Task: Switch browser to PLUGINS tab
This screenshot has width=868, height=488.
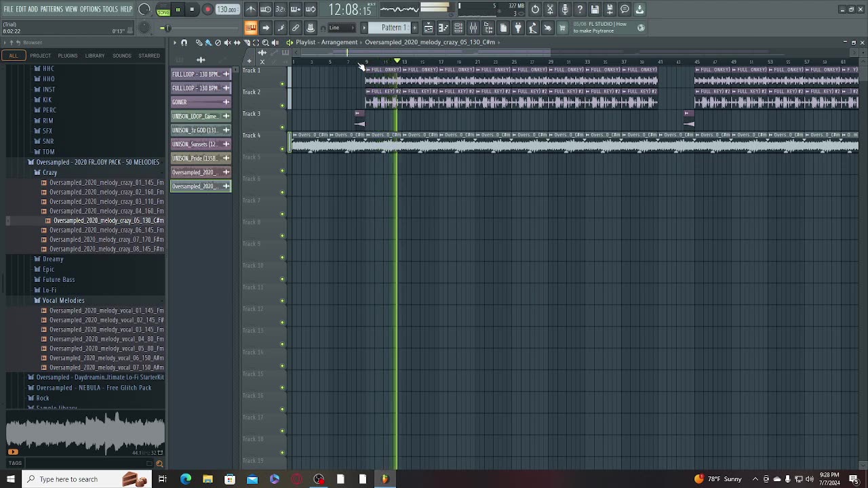Action: [68, 56]
